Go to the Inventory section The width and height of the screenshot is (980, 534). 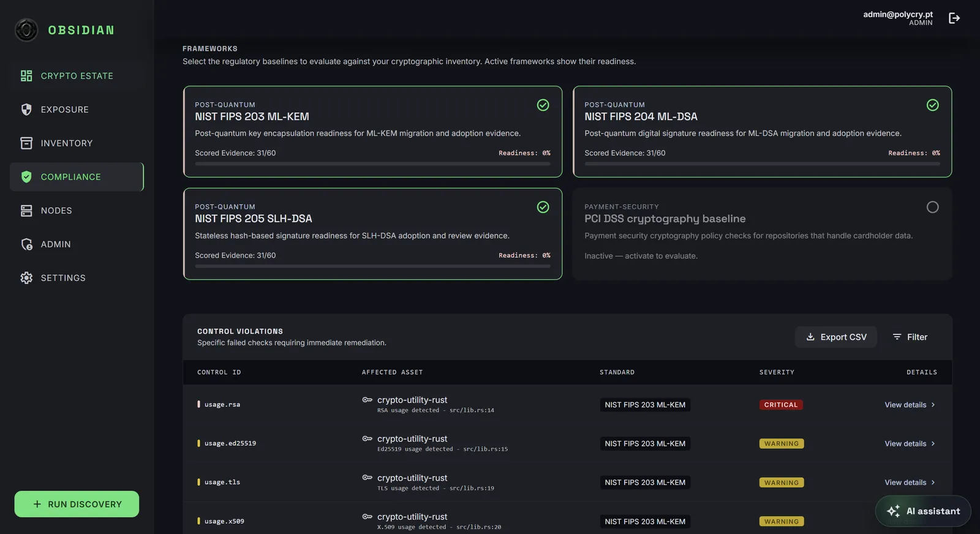(x=77, y=143)
